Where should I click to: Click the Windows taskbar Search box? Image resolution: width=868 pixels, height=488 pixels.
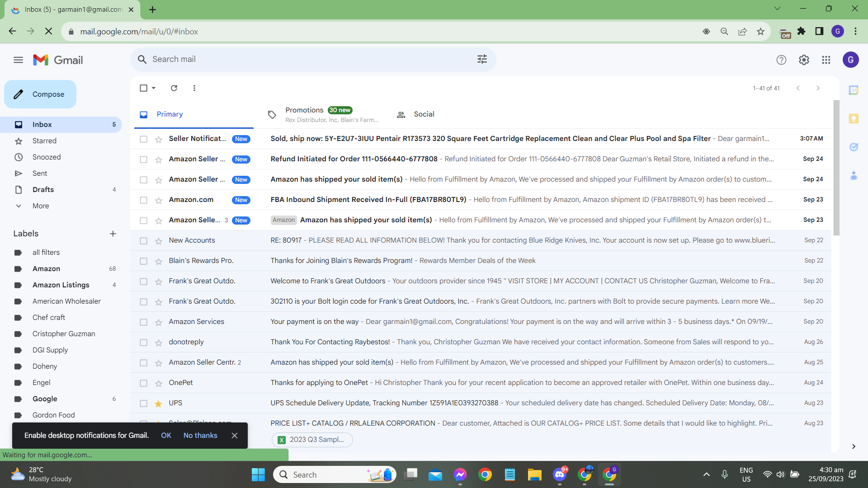tap(335, 475)
